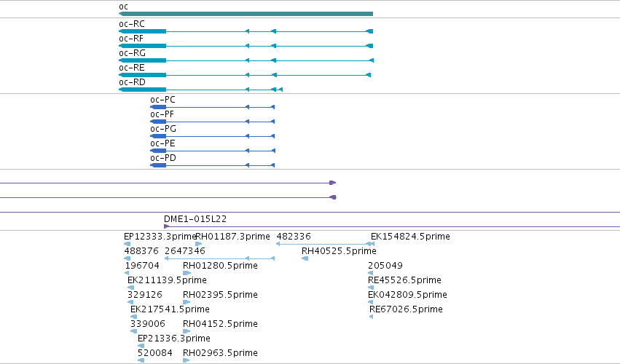The image size is (620, 364).
Task: Click EP12333.3prime EST label
Action: tap(160, 237)
